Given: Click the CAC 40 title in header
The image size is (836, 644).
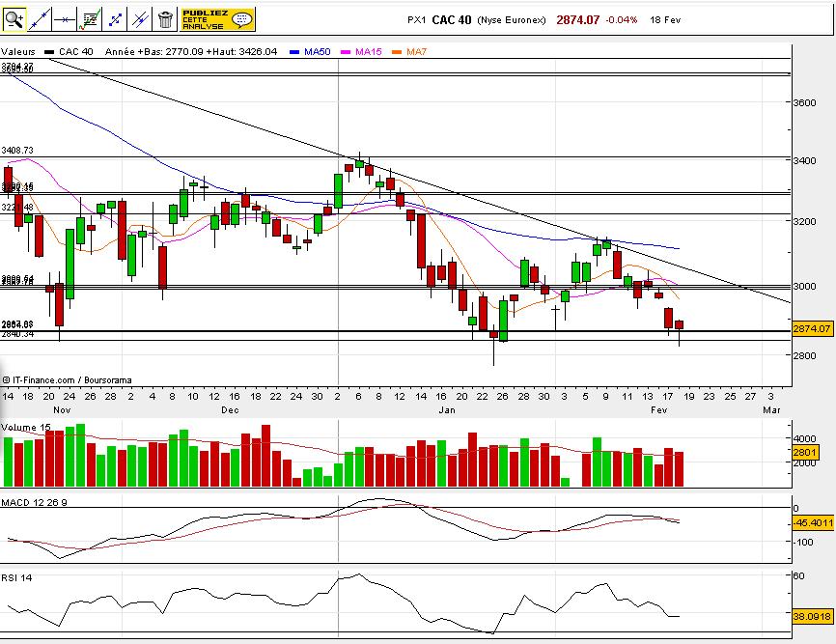Looking at the screenshot, I should click(x=452, y=20).
